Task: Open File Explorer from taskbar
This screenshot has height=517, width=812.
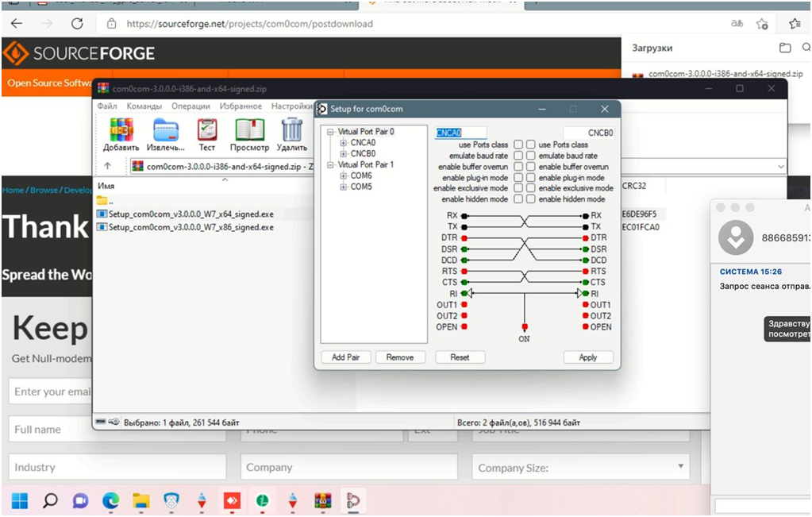Action: (140, 500)
